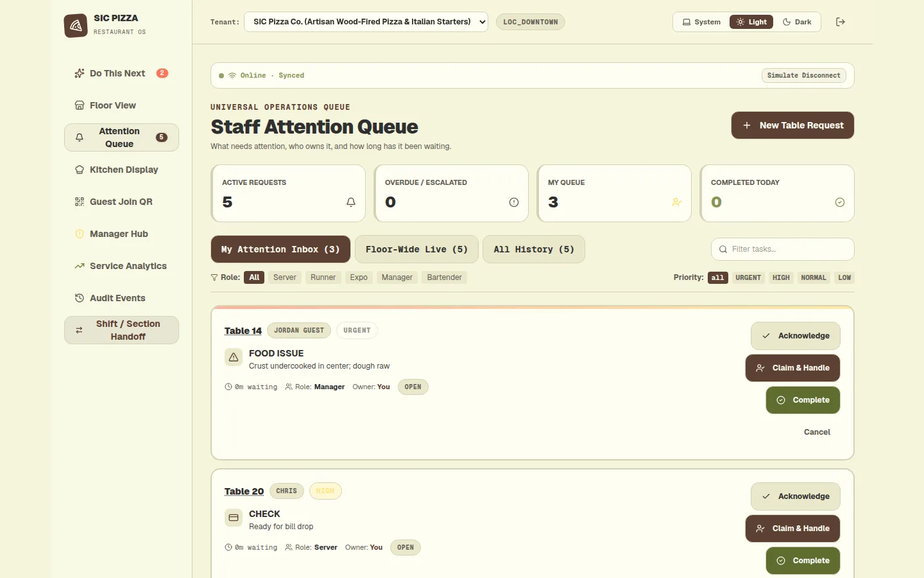Click the SIC Pizza logo icon
924x578 pixels.
click(76, 26)
